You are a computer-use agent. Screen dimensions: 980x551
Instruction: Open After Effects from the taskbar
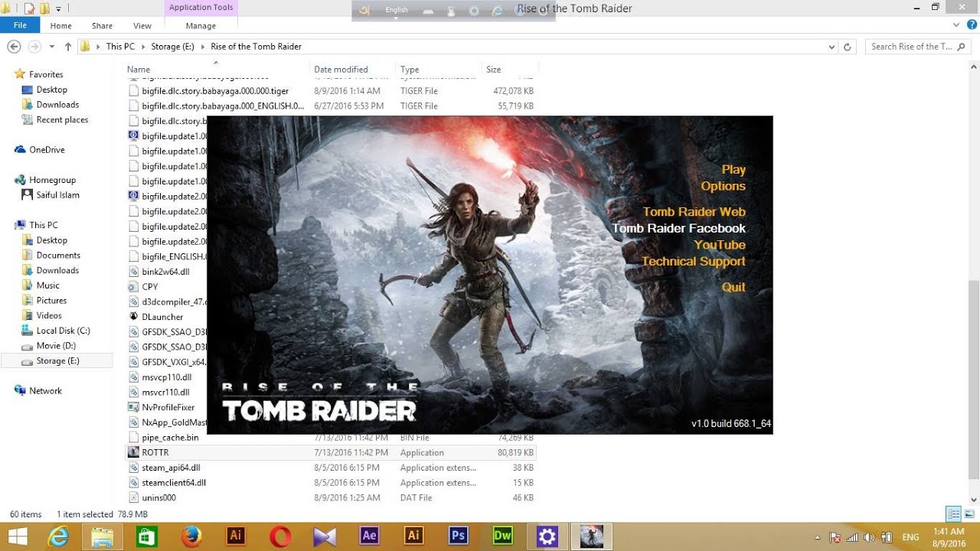pos(369,536)
